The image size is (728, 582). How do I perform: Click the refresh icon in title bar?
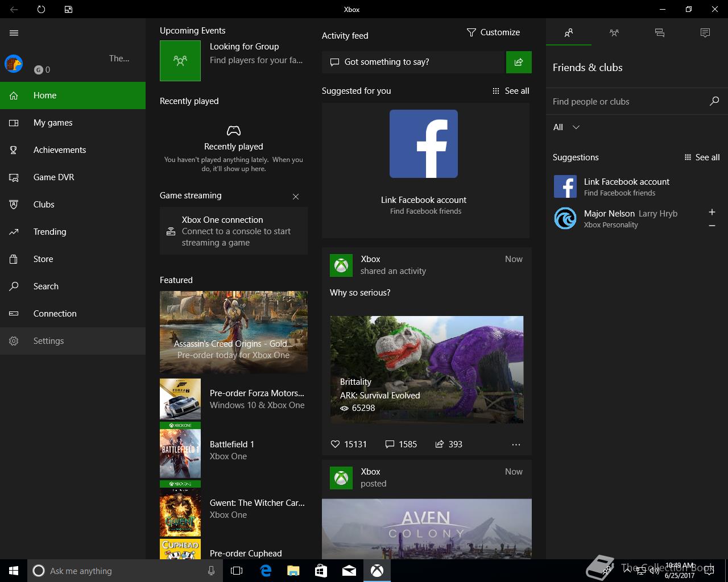[41, 9]
